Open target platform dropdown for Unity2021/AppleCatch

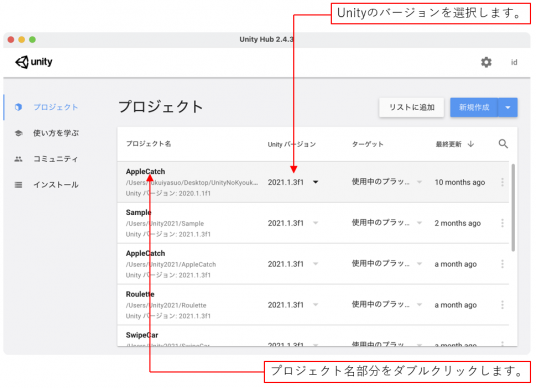(x=419, y=264)
